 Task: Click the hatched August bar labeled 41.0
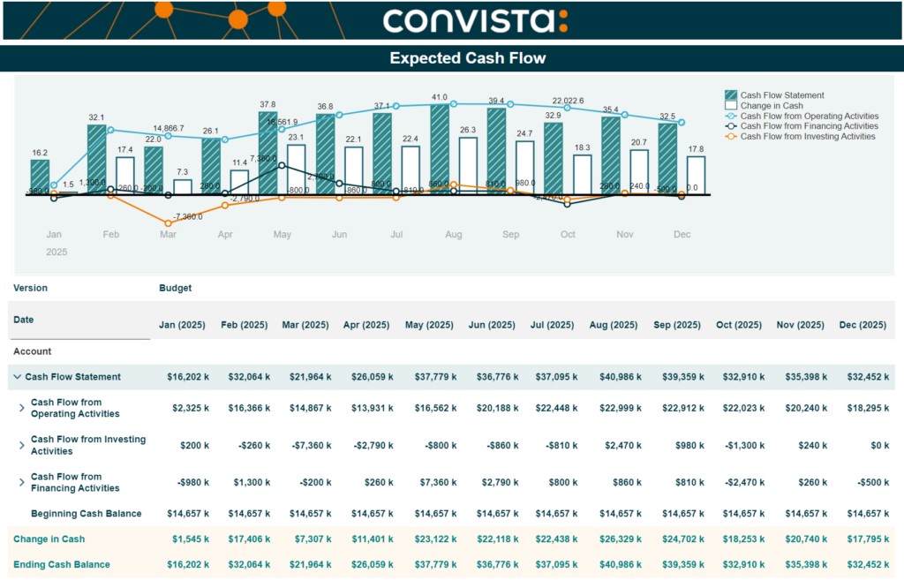coord(440,148)
